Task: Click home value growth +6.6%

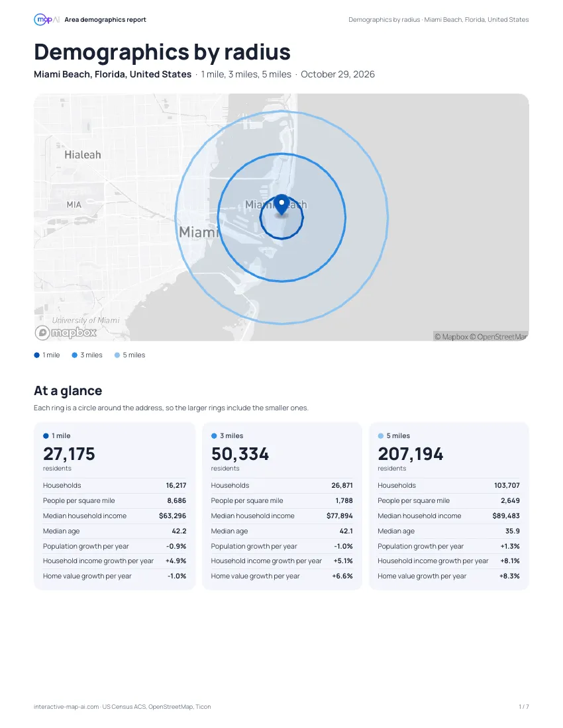Action: [342, 576]
